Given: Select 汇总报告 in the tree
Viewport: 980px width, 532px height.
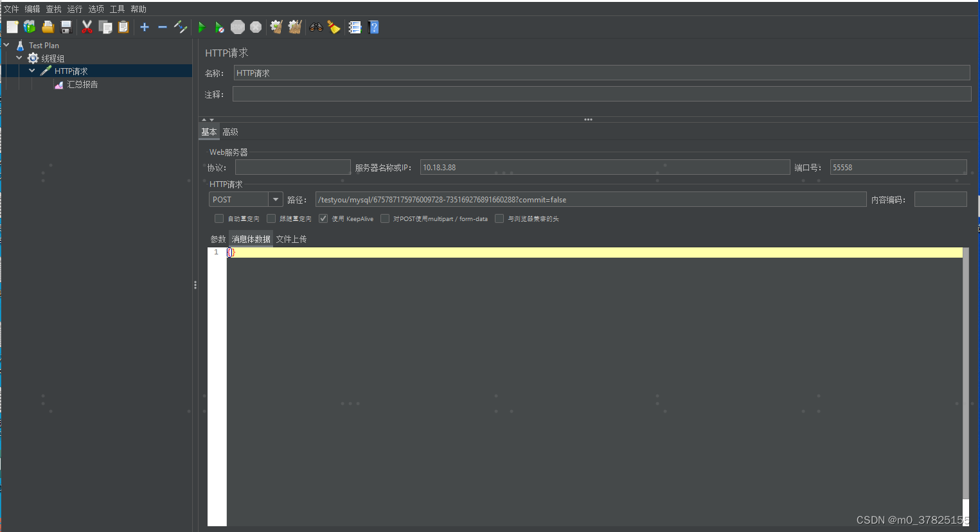Looking at the screenshot, I should pos(82,84).
